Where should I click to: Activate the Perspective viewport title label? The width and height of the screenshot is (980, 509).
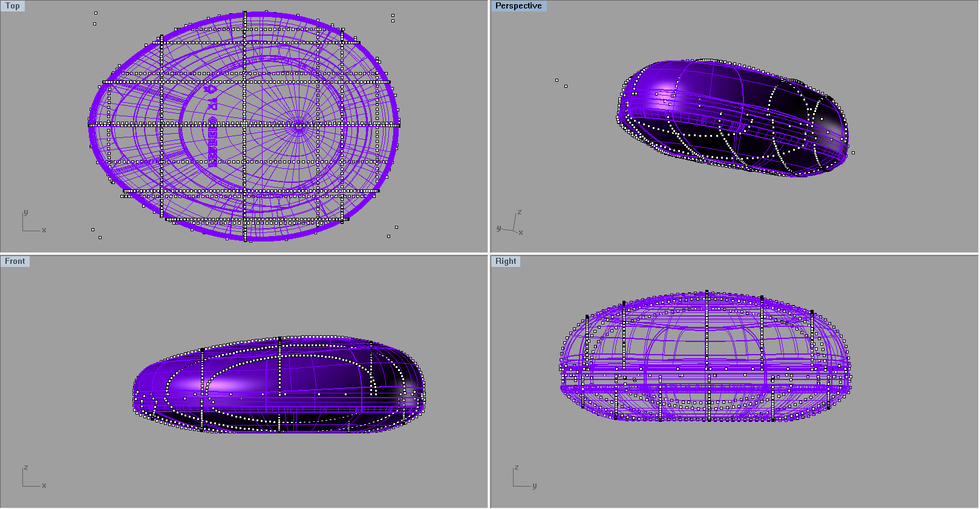coord(518,6)
